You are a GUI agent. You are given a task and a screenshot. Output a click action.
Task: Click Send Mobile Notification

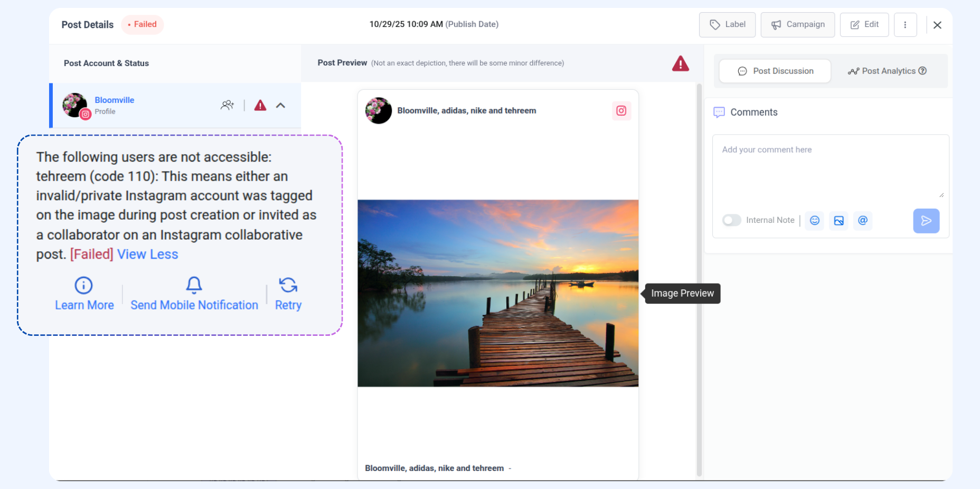tap(194, 305)
